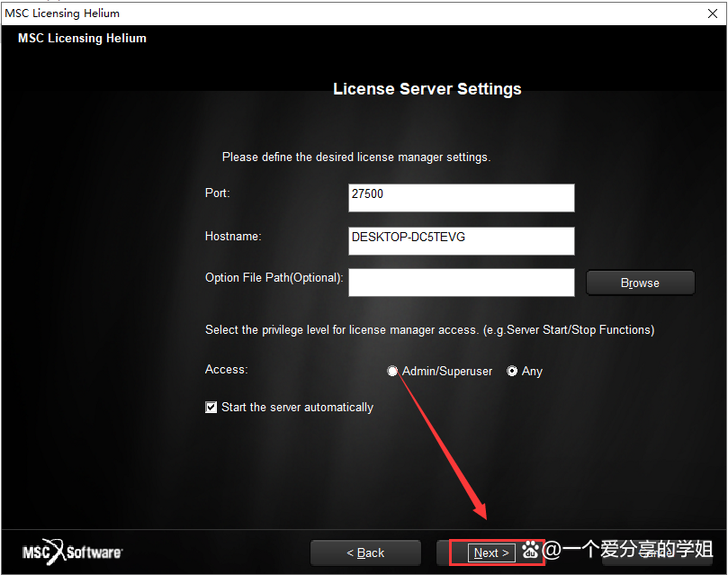Toggle Start the server automatically checkbox
The image size is (728, 575).
[211, 407]
